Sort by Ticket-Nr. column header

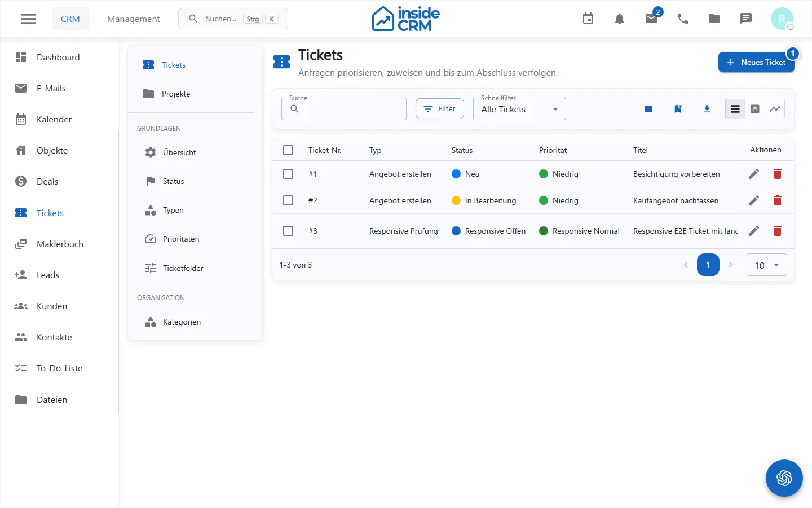[x=325, y=150]
